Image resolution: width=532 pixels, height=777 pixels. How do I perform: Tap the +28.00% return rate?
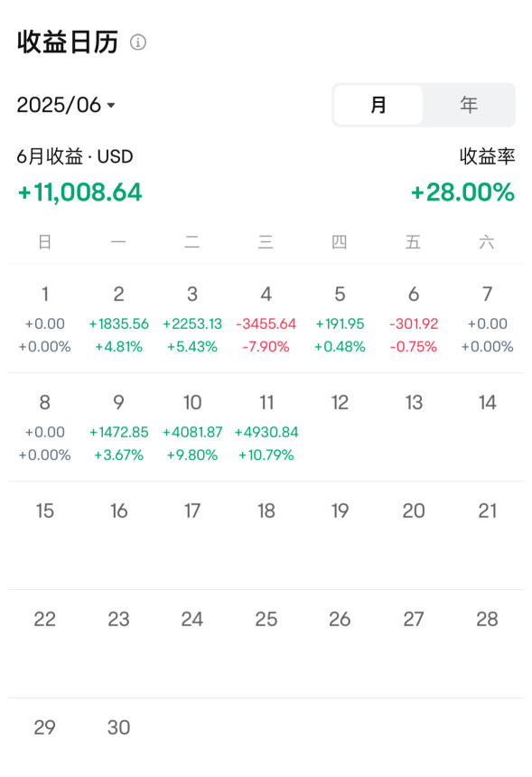pos(462,192)
